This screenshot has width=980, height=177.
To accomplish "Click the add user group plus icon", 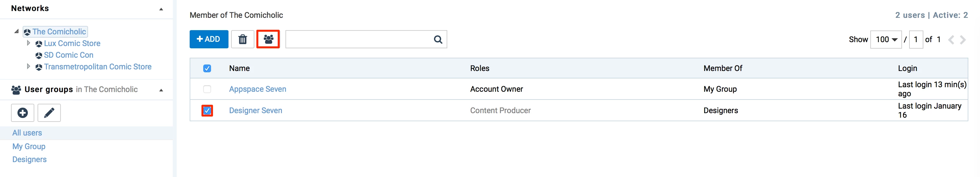I will [22, 113].
